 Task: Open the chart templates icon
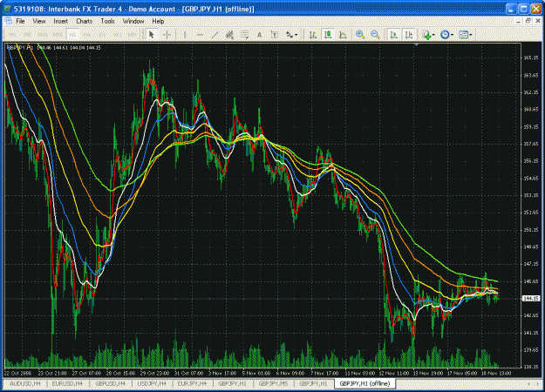(463, 35)
